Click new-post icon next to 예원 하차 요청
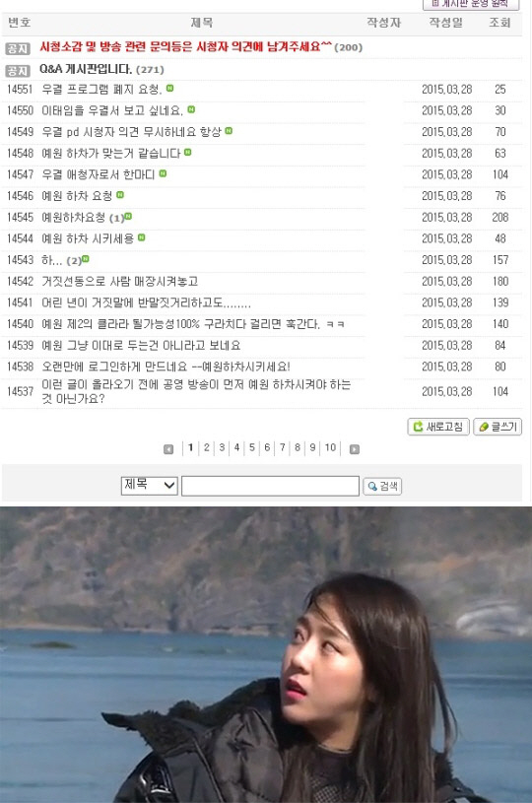The width and height of the screenshot is (532, 803). point(120,195)
